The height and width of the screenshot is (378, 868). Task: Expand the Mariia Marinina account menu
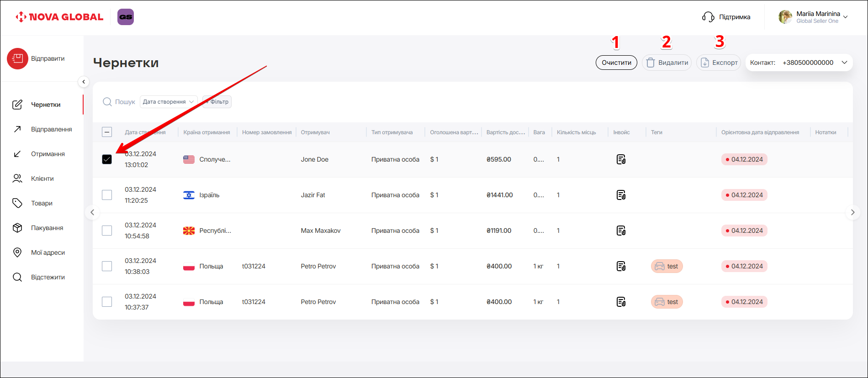(845, 17)
